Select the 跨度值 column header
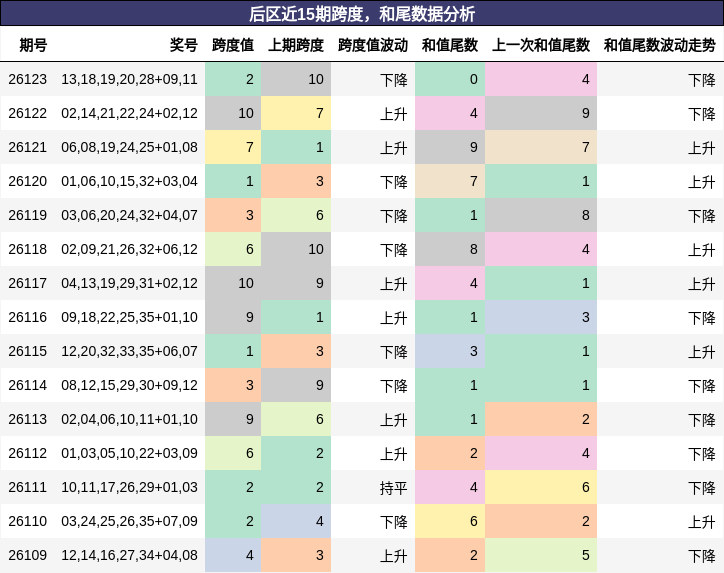The image size is (724, 573). [x=233, y=45]
